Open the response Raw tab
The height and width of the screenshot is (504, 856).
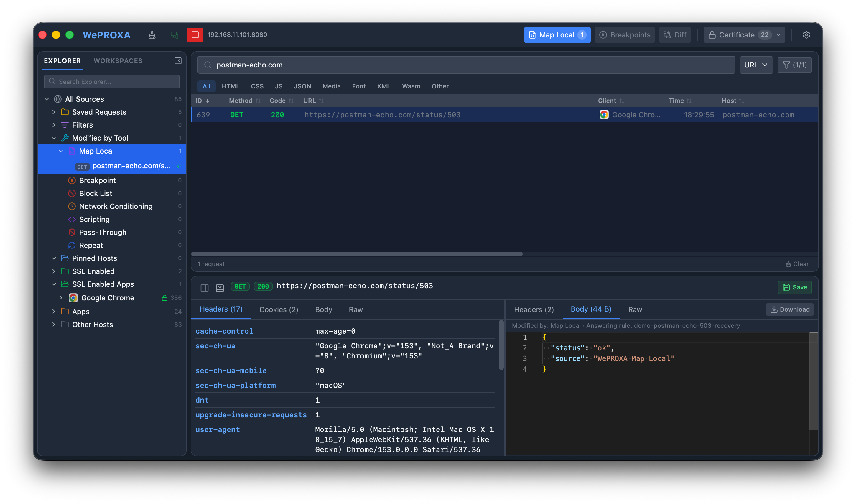pyautogui.click(x=635, y=310)
